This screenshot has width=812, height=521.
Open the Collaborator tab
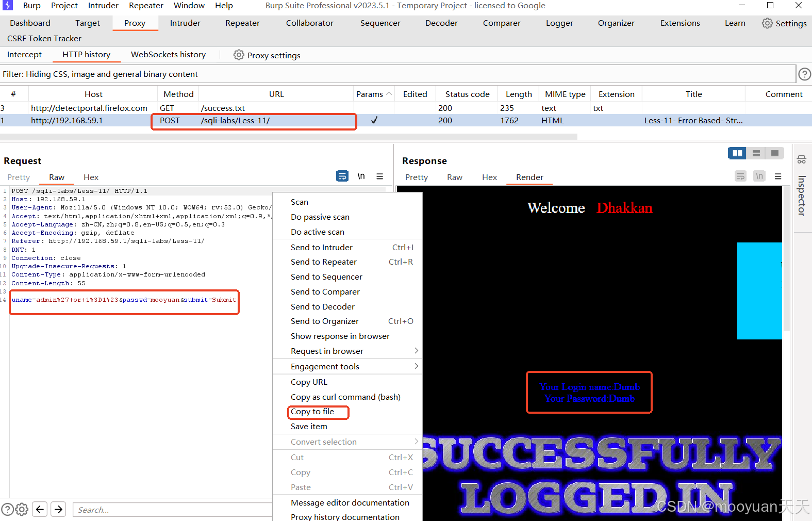[x=310, y=23]
